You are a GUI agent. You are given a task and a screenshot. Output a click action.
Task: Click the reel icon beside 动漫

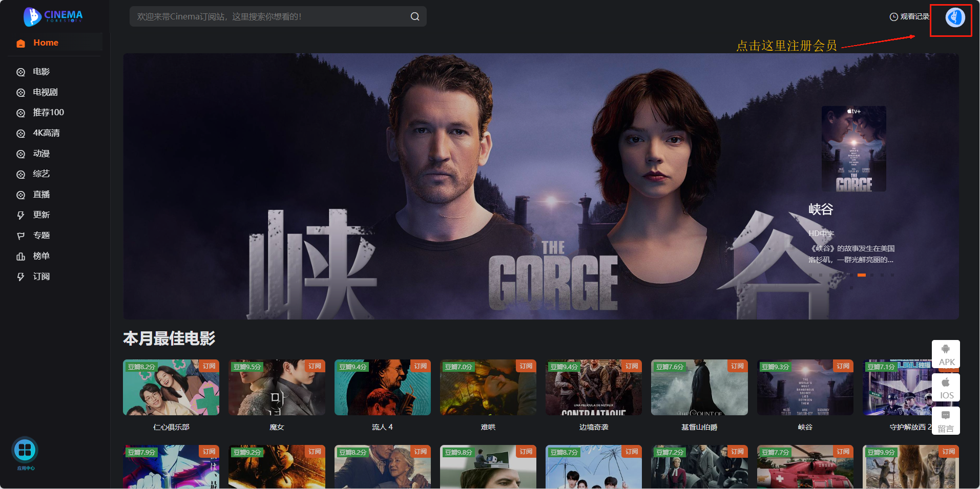pyautogui.click(x=20, y=154)
